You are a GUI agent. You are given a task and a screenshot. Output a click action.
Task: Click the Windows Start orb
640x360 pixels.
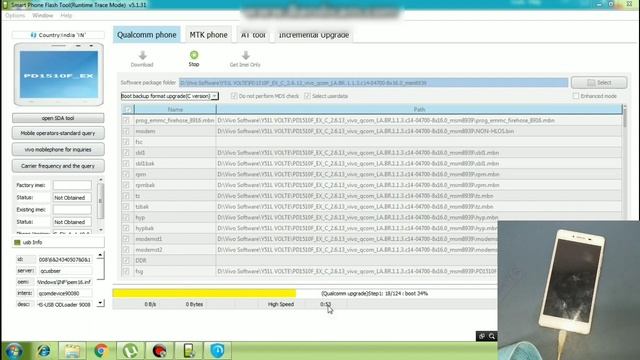tap(14, 351)
